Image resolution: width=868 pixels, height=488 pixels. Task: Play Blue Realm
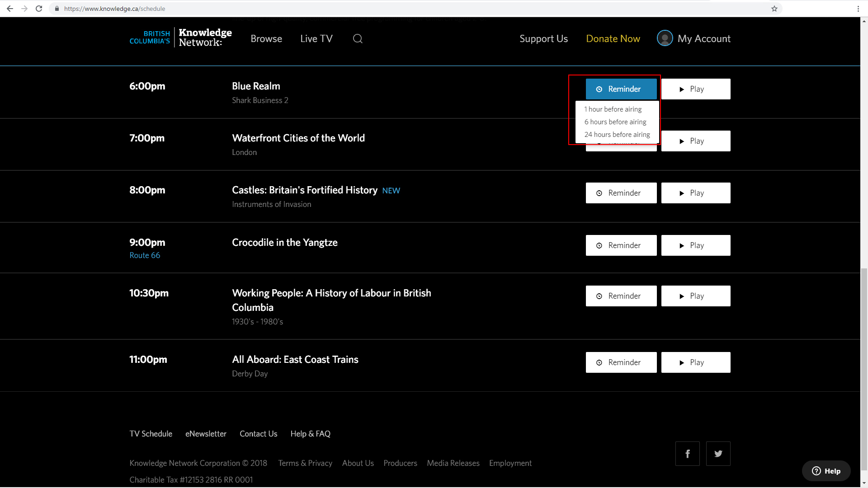(x=696, y=89)
